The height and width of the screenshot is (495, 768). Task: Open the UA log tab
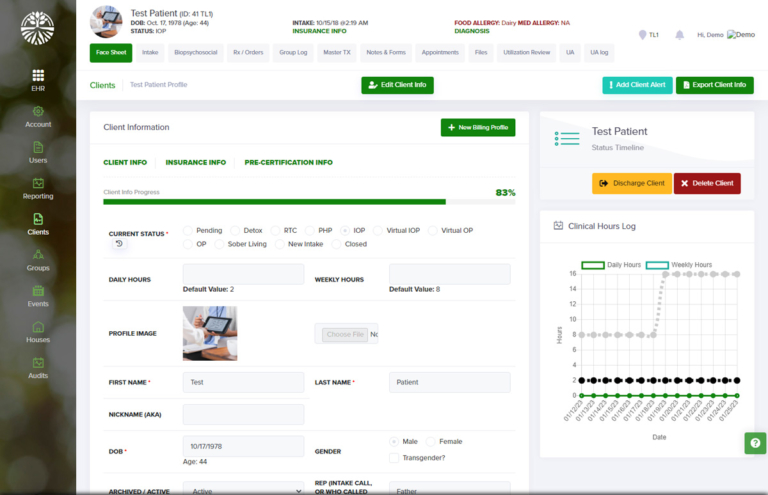(599, 52)
